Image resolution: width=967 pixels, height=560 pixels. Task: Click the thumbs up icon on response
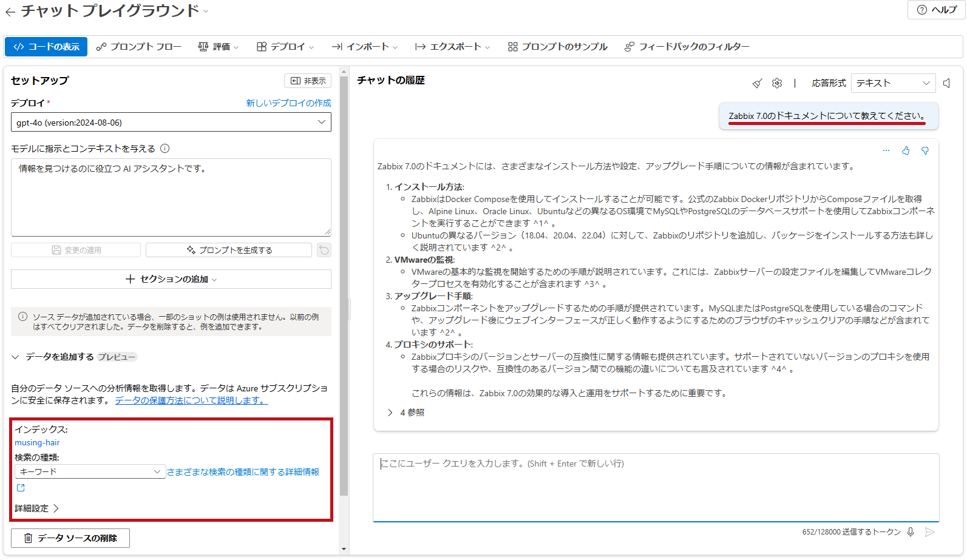tap(906, 150)
